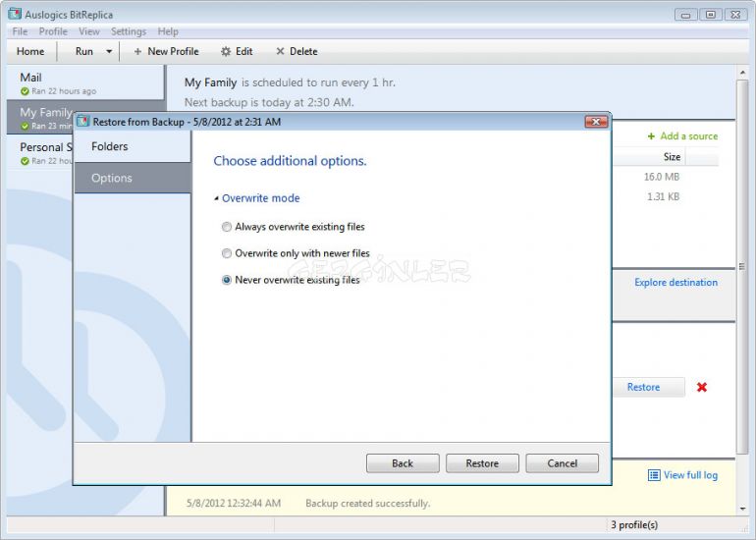Click the Back button in dialog
Screen dimensions: 756x540
(403, 463)
